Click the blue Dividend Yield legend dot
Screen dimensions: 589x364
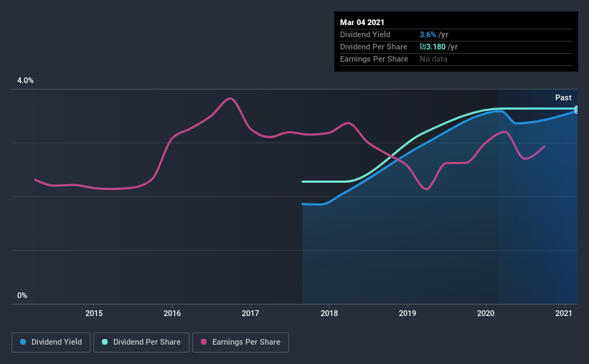[x=23, y=342]
